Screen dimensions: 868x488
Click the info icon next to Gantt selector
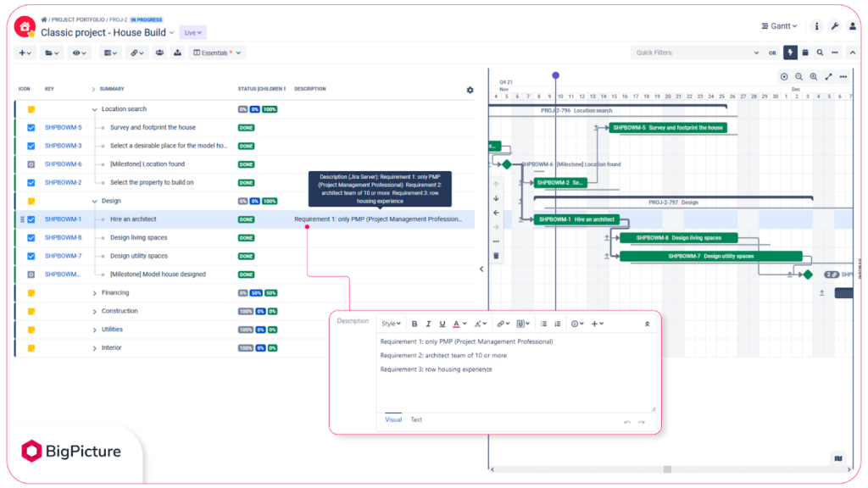815,25
